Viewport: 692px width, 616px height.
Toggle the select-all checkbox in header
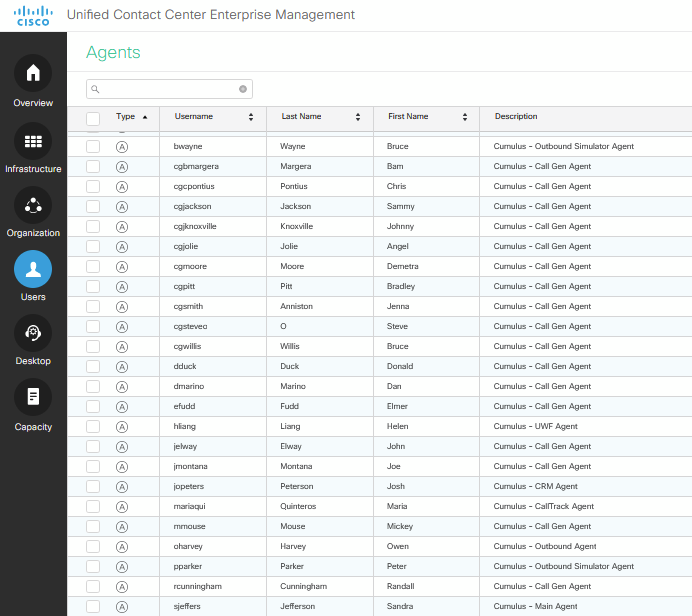tap(93, 118)
